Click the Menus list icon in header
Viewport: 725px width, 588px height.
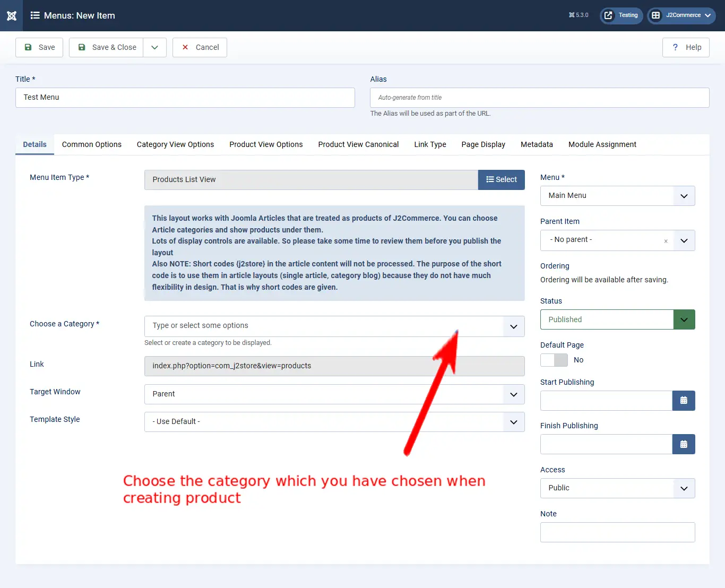click(x=35, y=15)
